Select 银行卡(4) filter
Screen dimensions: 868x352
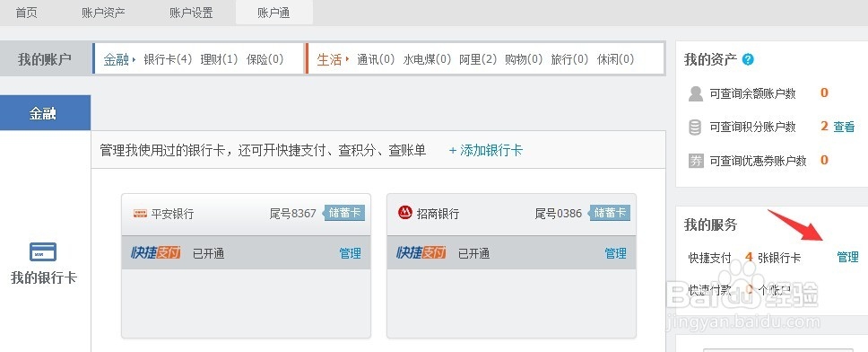click(x=168, y=58)
